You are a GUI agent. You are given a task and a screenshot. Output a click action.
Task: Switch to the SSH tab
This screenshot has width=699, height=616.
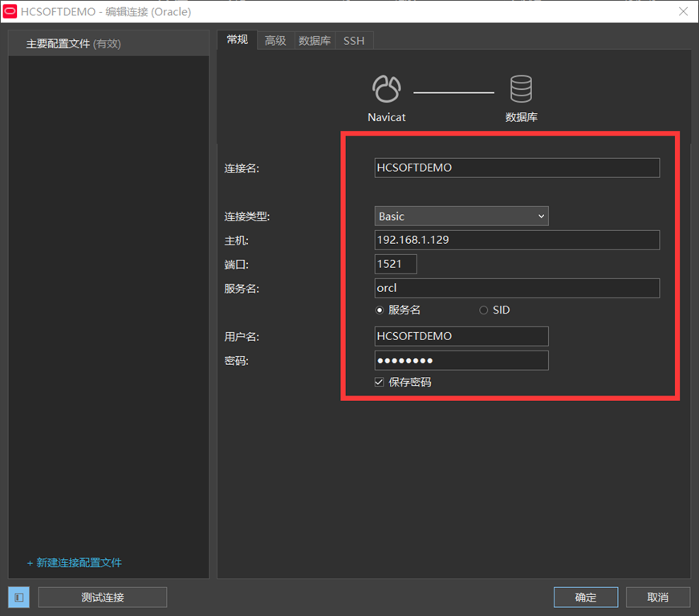pos(354,41)
